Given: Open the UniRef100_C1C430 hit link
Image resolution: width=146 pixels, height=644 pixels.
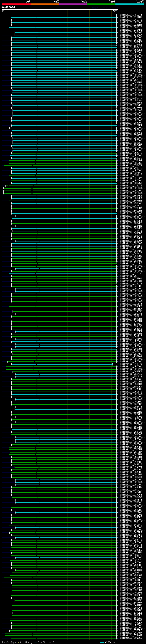Looking at the screenshot, I should 131,273.
